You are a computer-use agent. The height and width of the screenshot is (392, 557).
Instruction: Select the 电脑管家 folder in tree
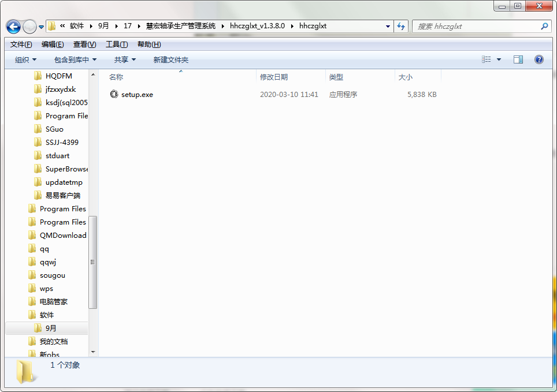click(x=53, y=302)
